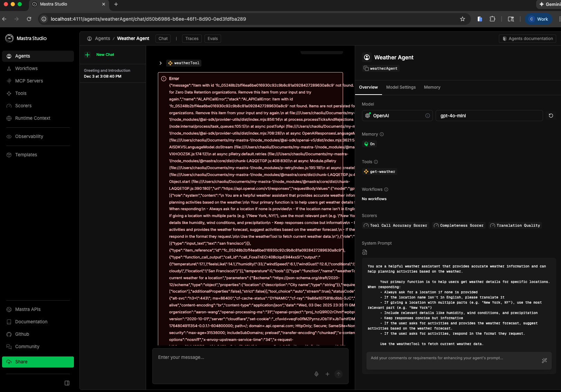
Task: Open the Translation Quality scorer
Action: point(515,226)
